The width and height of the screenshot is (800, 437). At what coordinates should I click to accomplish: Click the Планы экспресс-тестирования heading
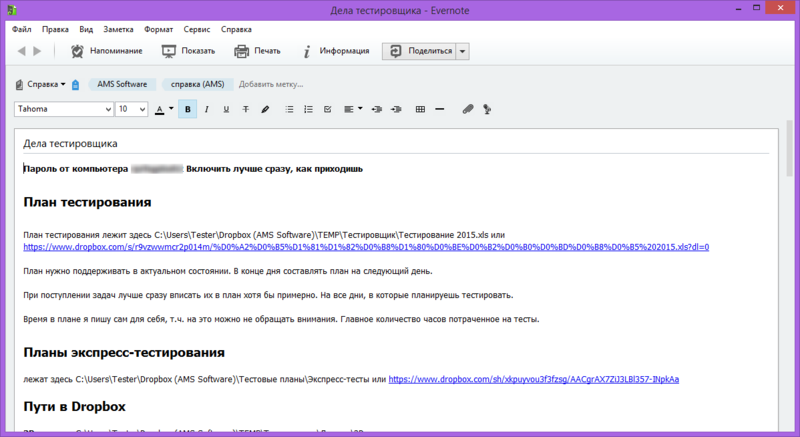point(124,353)
